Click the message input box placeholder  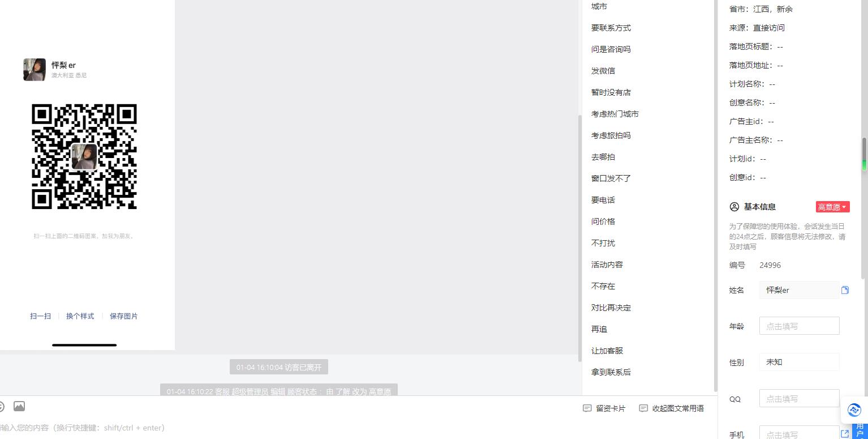[x=83, y=428]
